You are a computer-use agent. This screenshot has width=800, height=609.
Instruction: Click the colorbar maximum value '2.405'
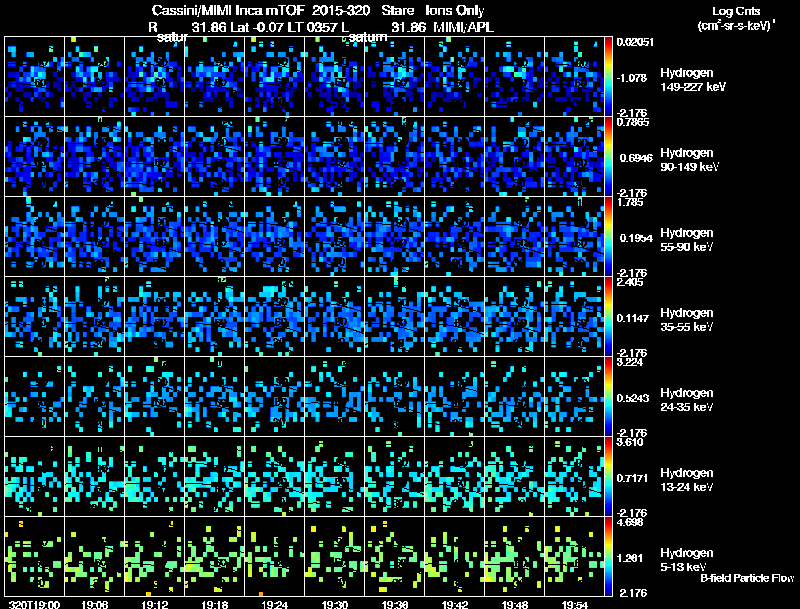pos(631,282)
